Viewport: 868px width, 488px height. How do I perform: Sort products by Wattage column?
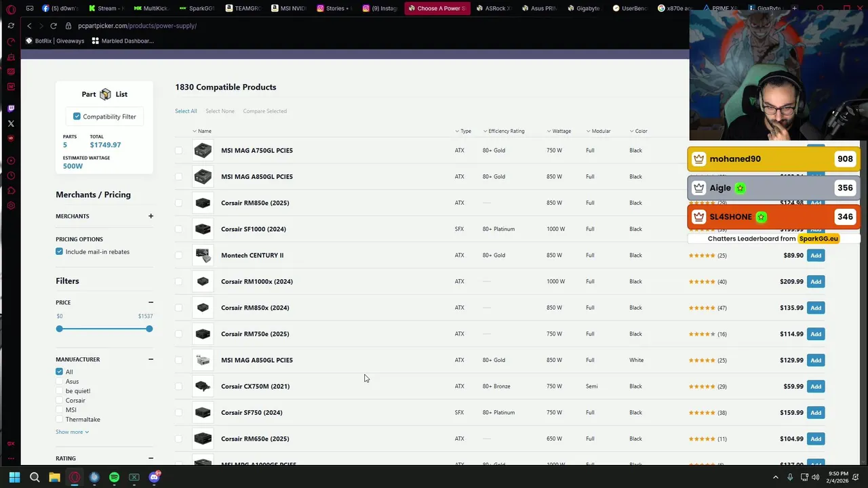561,131
